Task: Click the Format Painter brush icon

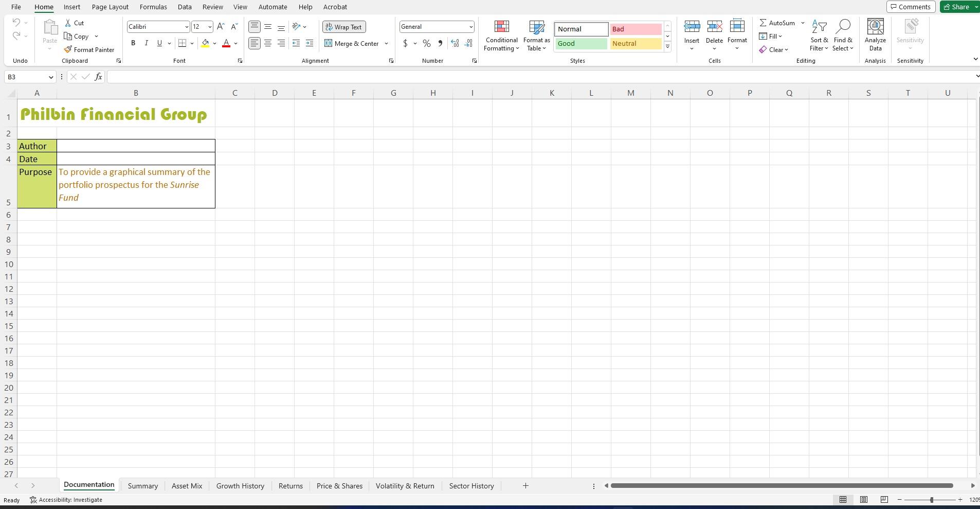Action: point(68,50)
